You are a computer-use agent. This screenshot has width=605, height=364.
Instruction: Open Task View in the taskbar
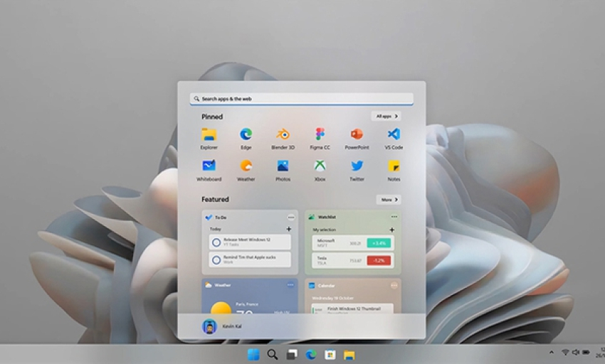(x=292, y=354)
